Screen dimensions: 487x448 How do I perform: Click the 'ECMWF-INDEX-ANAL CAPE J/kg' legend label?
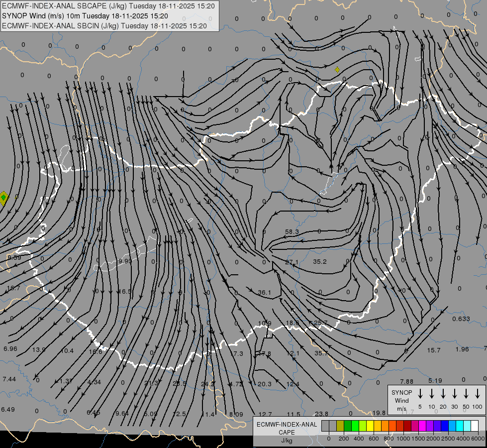tap(287, 432)
